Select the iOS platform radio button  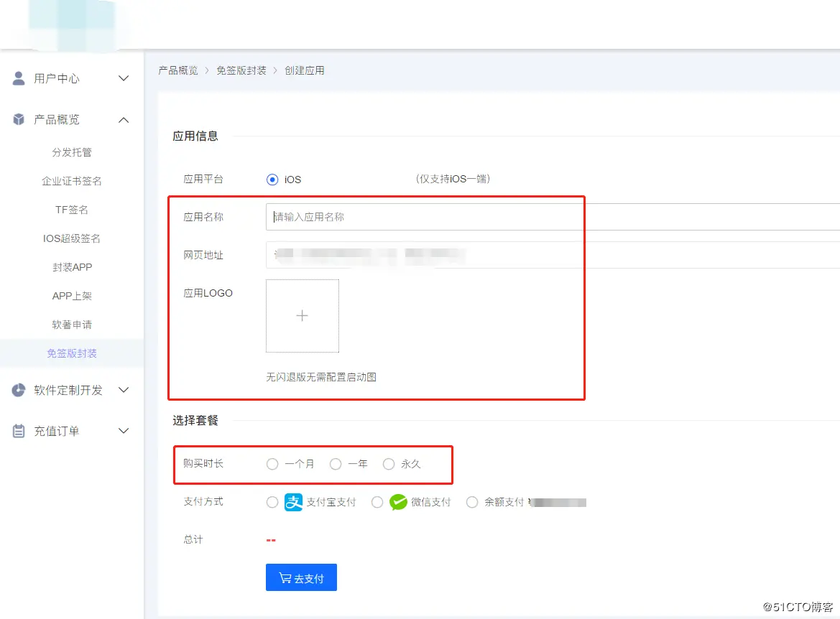pos(272,179)
